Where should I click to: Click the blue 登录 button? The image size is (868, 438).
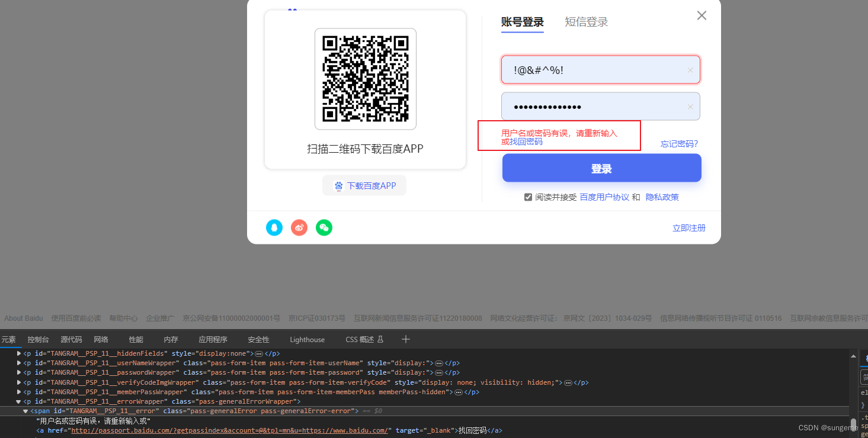pyautogui.click(x=602, y=168)
